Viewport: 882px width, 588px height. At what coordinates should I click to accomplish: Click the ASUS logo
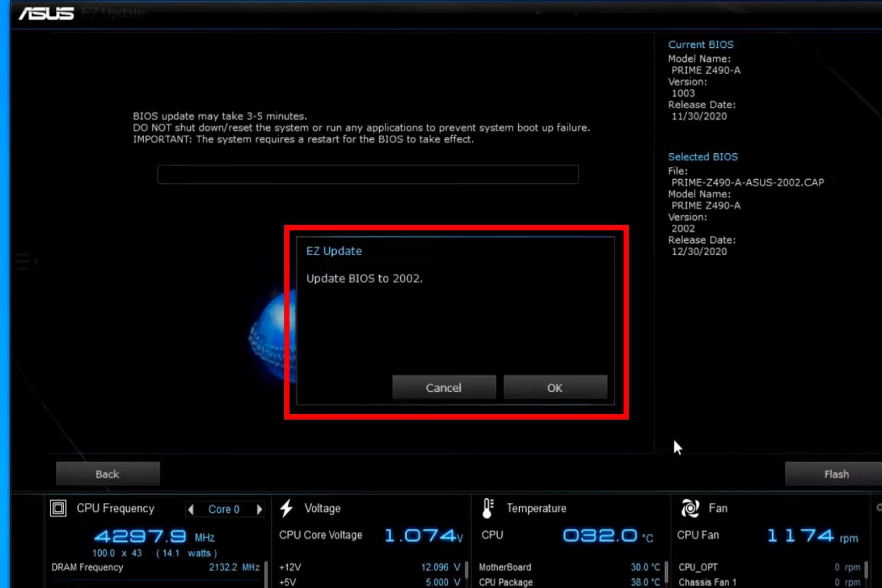[46, 13]
